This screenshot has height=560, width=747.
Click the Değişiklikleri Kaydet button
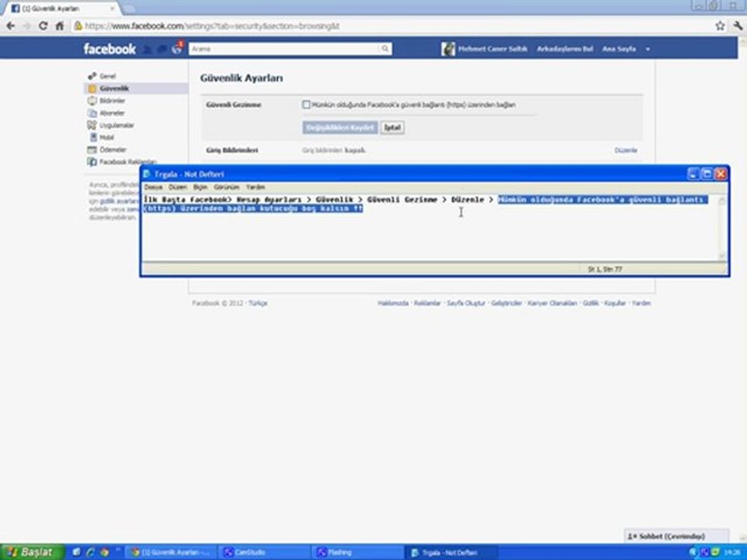tap(340, 128)
